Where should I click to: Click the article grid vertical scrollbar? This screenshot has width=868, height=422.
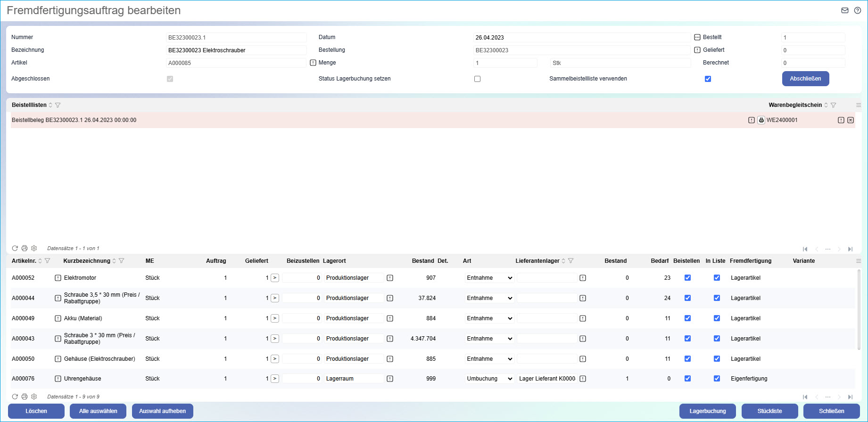tap(859, 309)
